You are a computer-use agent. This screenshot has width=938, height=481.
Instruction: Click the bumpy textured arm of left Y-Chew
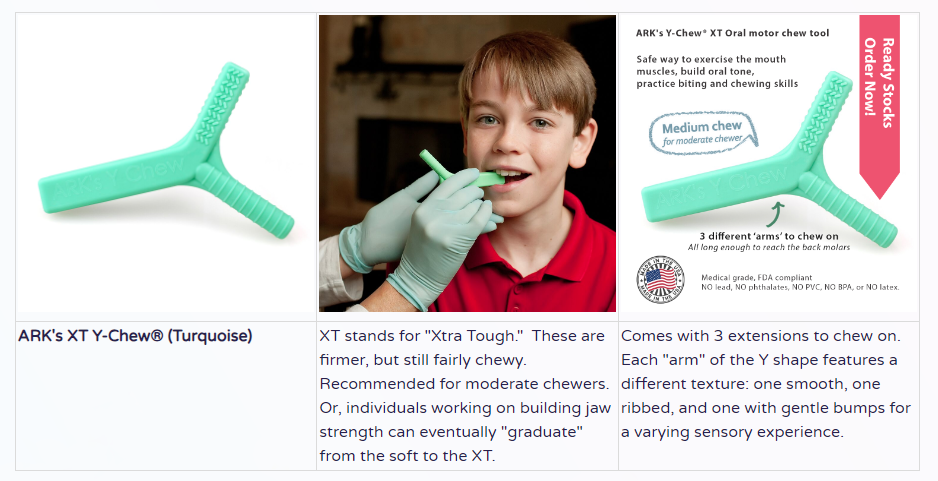[x=221, y=103]
